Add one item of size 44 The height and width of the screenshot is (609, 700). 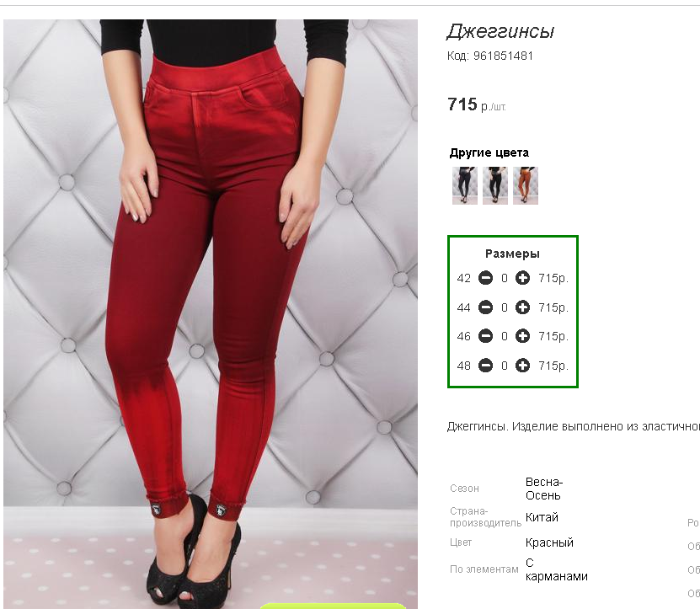[x=522, y=307]
